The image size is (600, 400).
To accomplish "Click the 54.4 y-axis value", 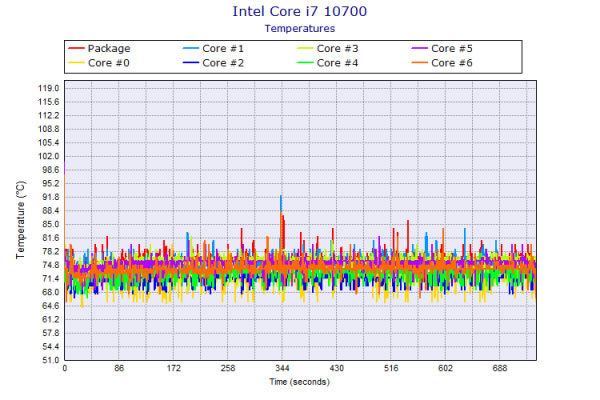I will (51, 346).
